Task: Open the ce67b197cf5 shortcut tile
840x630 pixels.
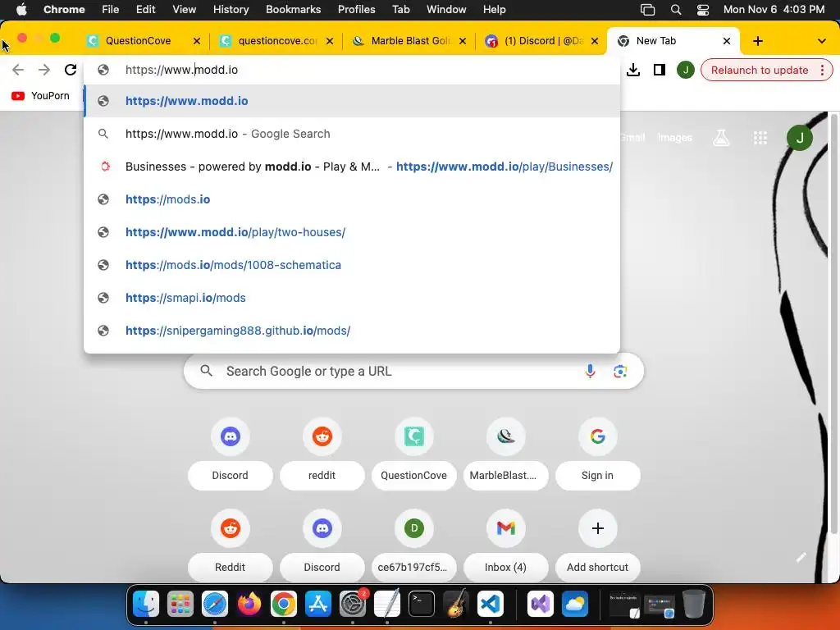Action: [413, 545]
